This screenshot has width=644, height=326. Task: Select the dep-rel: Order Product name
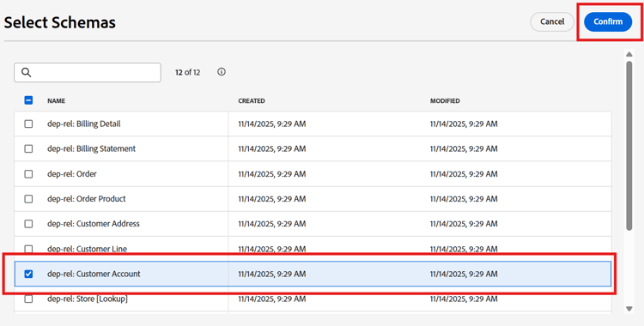pyautogui.click(x=86, y=199)
